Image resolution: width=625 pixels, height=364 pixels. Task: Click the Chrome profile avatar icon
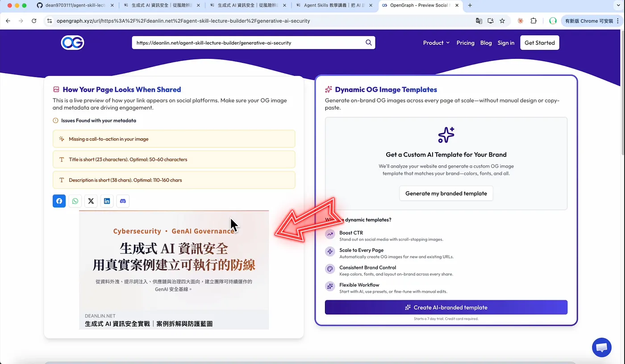pyautogui.click(x=553, y=21)
